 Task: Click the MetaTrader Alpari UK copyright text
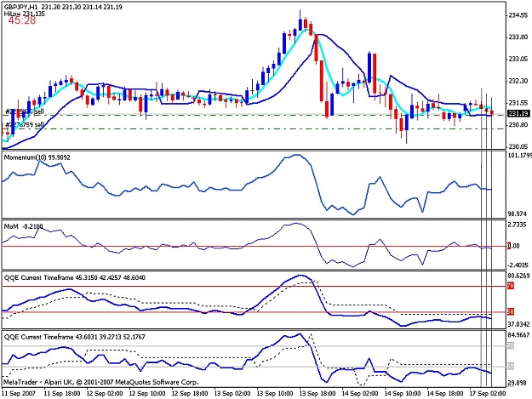[100, 382]
